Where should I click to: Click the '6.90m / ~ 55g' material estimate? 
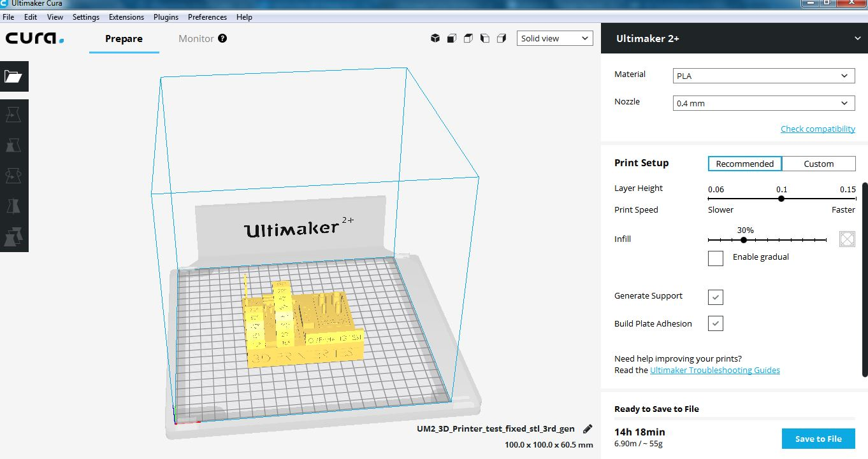pos(639,443)
